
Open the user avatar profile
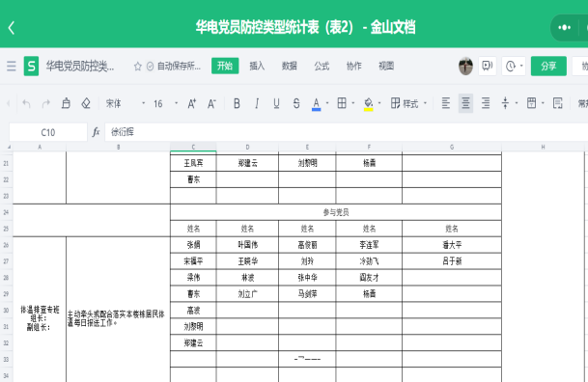coord(465,67)
